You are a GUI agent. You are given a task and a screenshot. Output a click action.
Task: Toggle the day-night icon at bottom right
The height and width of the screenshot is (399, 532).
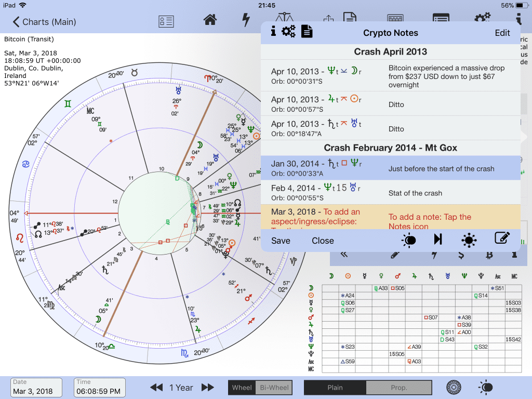tap(485, 388)
